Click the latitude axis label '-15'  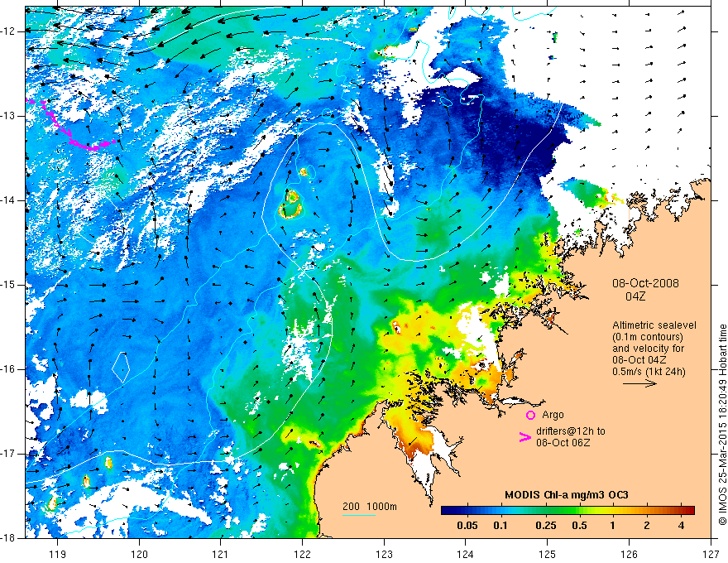pos(9,285)
